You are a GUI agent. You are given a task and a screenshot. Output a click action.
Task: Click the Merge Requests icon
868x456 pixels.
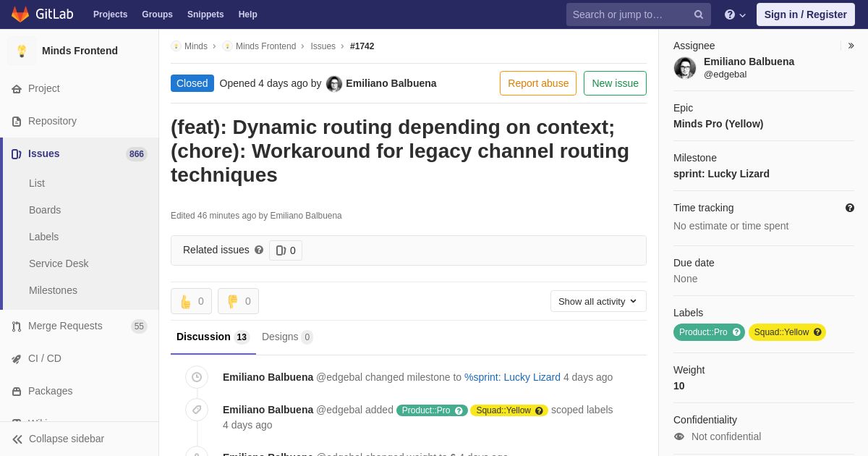click(17, 326)
